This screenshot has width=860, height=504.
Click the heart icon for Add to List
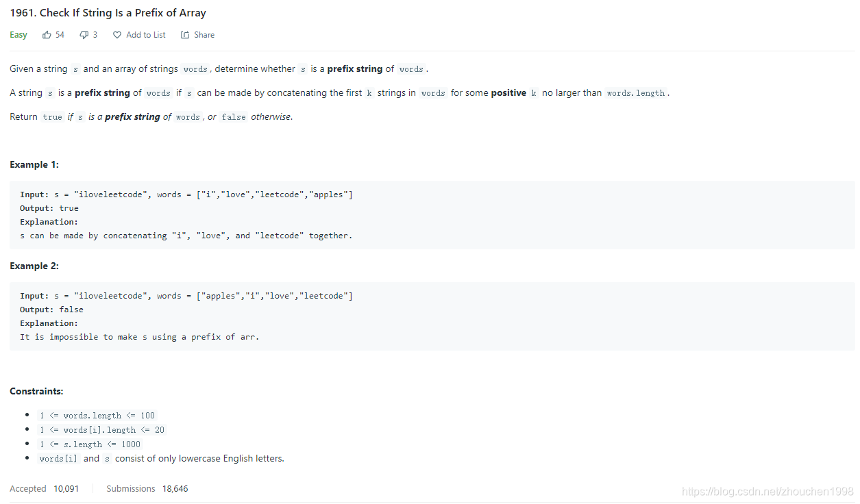coord(117,35)
